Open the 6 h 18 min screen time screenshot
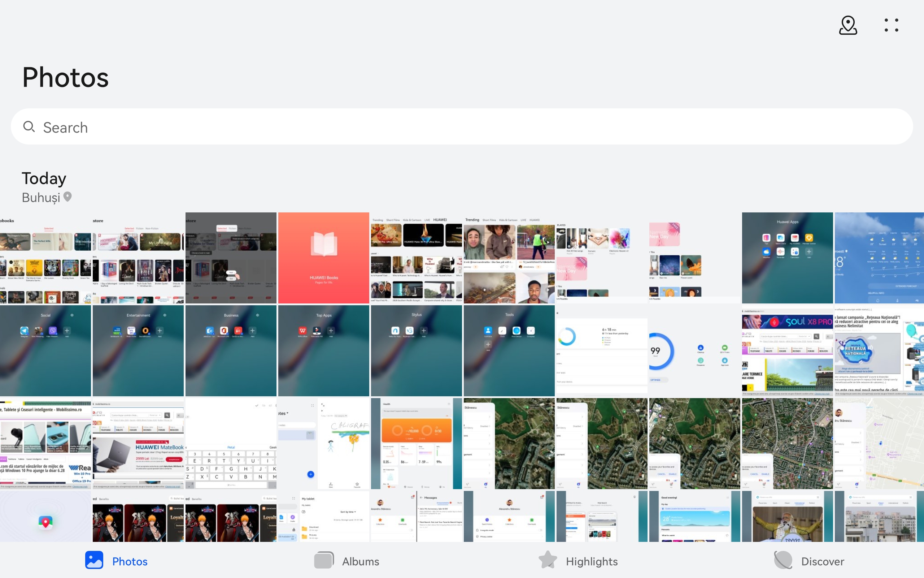This screenshot has width=924, height=578. click(x=602, y=351)
